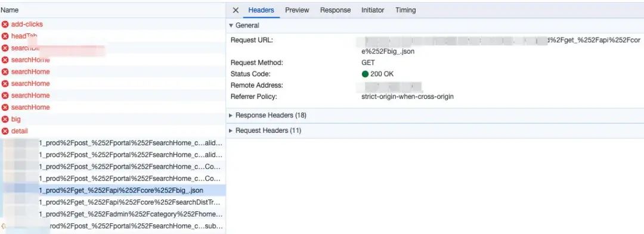
Task: Select the searchDistTr request row
Action: pyautogui.click(x=113, y=202)
